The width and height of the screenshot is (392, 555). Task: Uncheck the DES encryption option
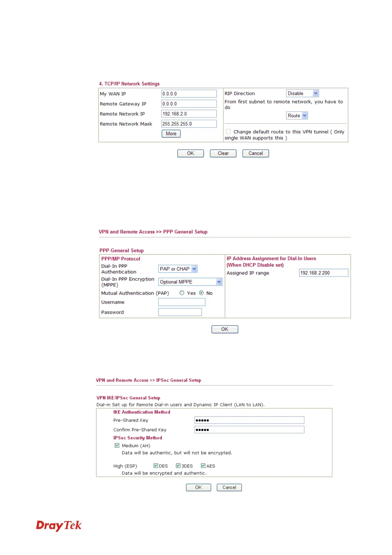pyautogui.click(x=156, y=466)
